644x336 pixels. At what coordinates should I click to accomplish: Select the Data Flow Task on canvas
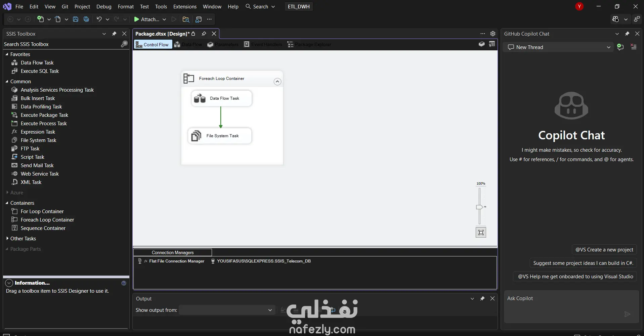coord(221,98)
